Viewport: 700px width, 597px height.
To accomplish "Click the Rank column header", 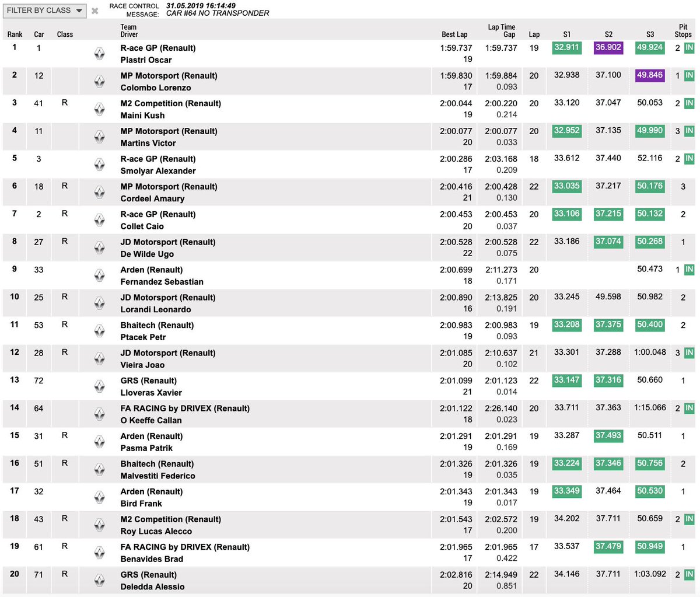I will [15, 34].
